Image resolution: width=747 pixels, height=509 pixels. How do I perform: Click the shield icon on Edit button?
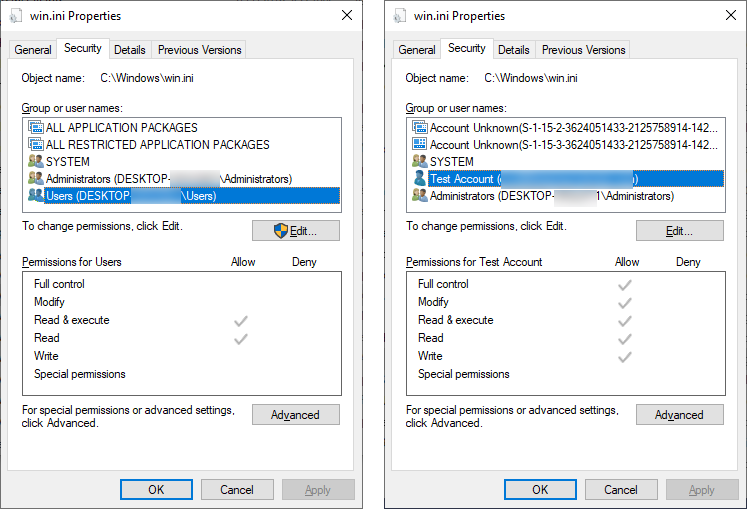coord(281,231)
